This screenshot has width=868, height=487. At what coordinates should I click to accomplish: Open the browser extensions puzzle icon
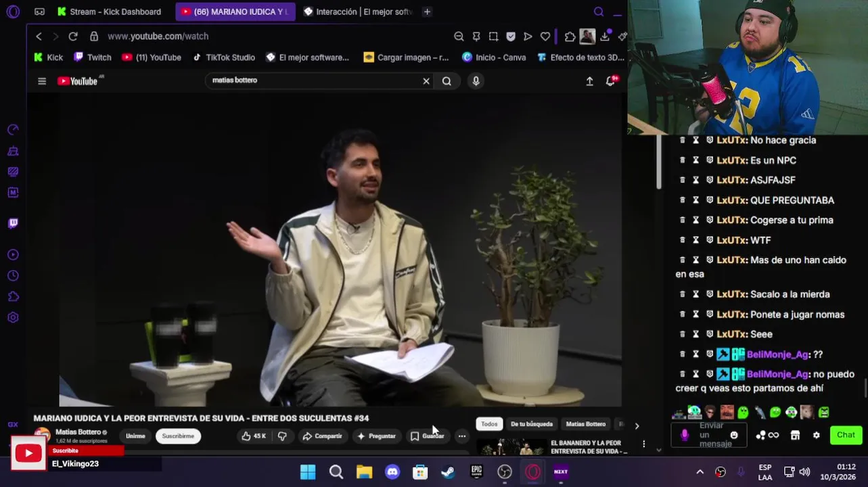570,37
